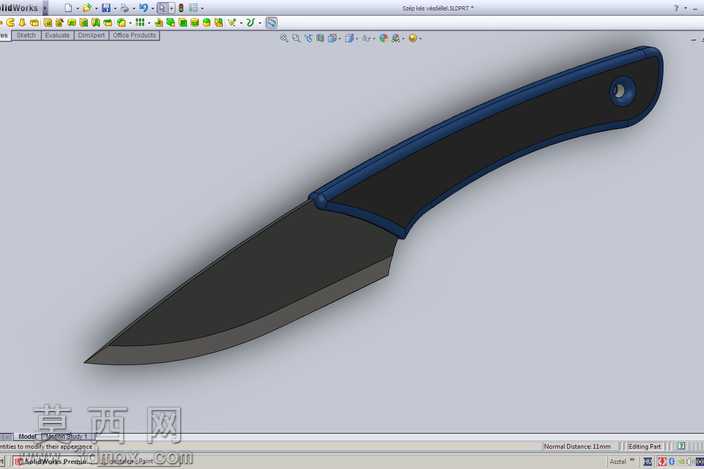Image resolution: width=704 pixels, height=469 pixels.
Task: Select the Linear Pattern tool
Action: tap(140, 22)
